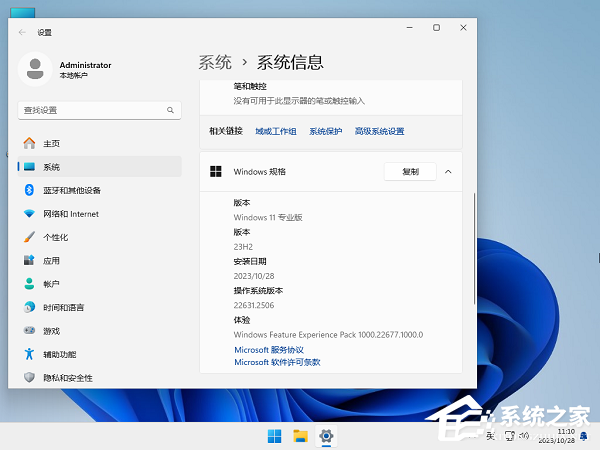
Task: Open the Start menu on taskbar
Action: coord(274,436)
